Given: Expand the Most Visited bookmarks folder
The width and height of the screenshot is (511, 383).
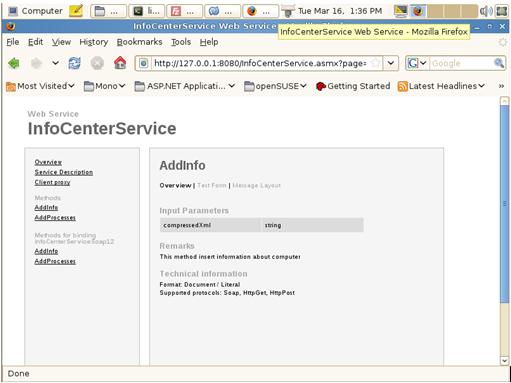Looking at the screenshot, I should (x=40, y=86).
